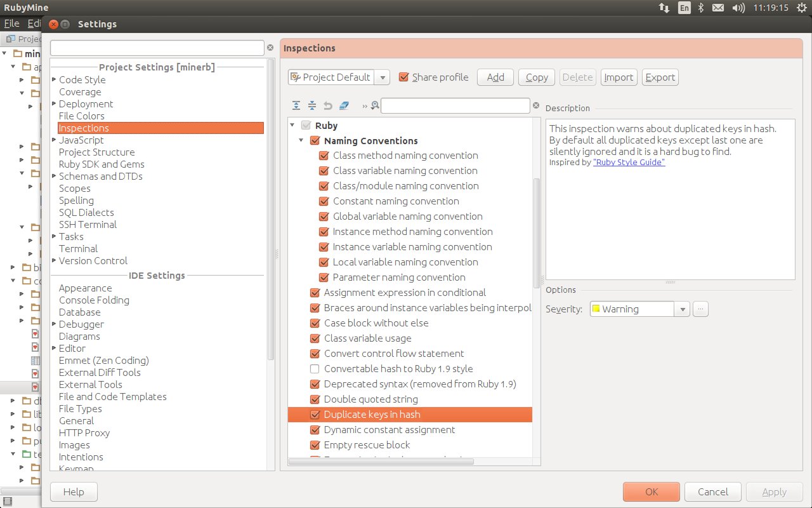Collapse the Ruby inspections group
The image size is (812, 508).
(x=292, y=125)
